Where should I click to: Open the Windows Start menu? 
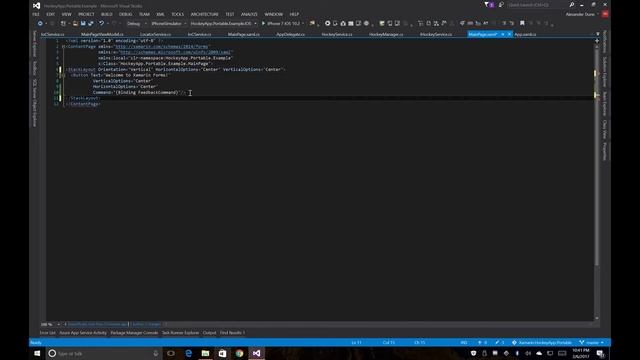(x=37, y=353)
